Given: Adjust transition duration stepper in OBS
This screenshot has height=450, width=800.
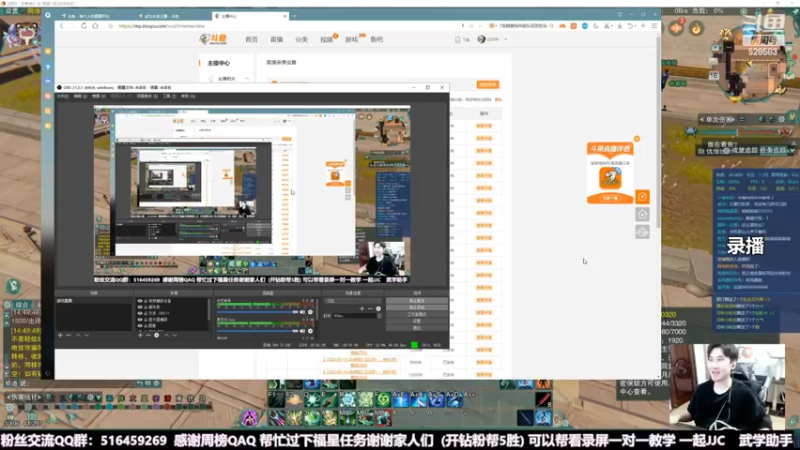Looking at the screenshot, I should [380, 315].
